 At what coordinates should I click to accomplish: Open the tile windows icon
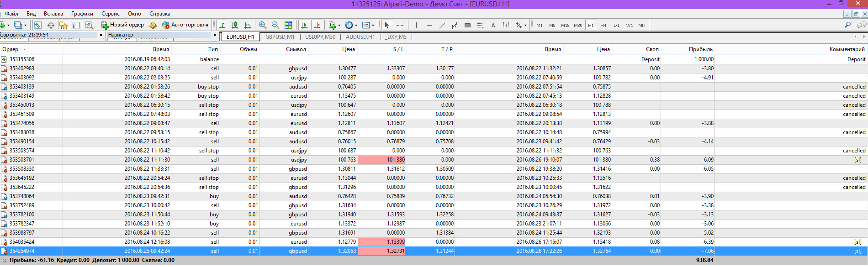click(288, 25)
